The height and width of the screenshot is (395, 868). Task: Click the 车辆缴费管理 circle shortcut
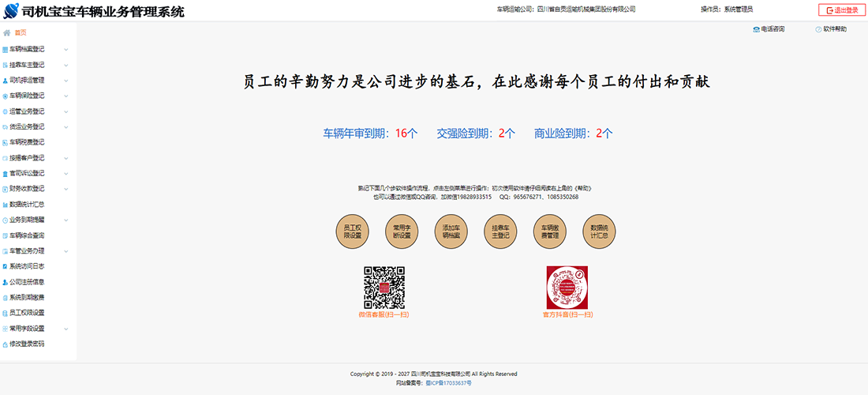tap(550, 231)
